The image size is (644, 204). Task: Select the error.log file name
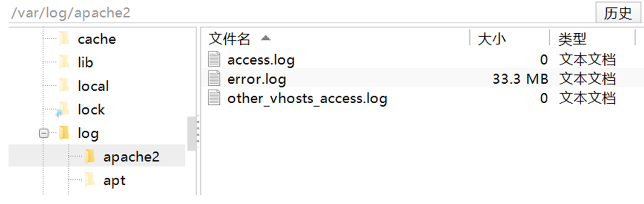257,79
